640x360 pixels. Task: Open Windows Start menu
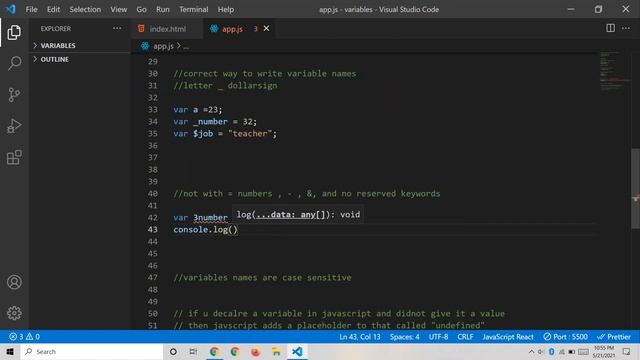coord(10,351)
